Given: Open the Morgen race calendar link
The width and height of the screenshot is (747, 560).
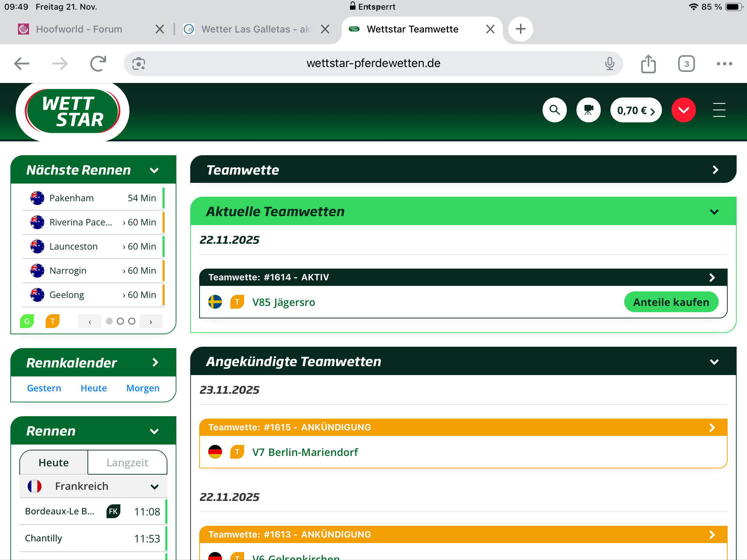Looking at the screenshot, I should click(143, 388).
